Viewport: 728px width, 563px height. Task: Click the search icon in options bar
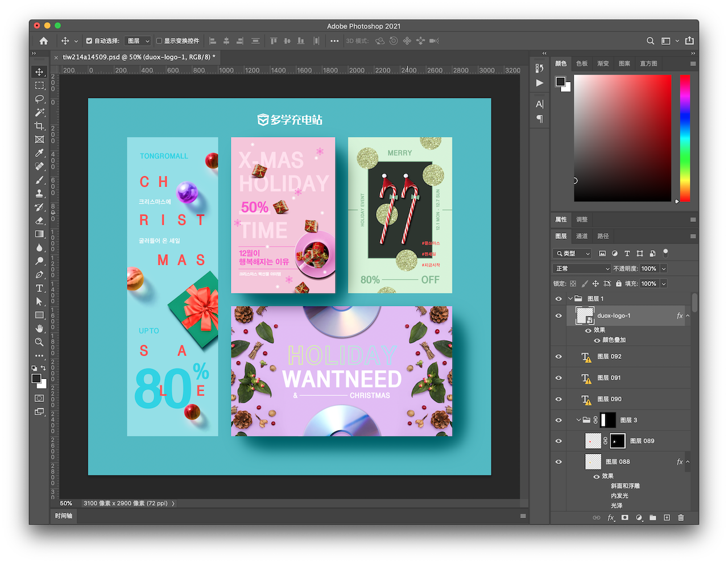(650, 41)
